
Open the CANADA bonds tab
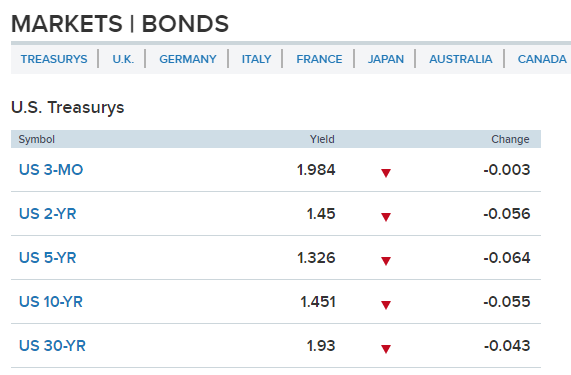pyautogui.click(x=542, y=59)
